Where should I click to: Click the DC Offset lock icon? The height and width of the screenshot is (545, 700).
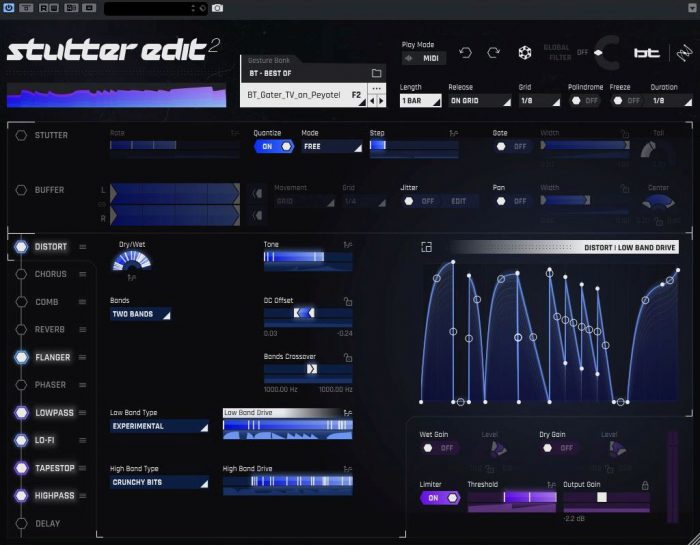(348, 301)
